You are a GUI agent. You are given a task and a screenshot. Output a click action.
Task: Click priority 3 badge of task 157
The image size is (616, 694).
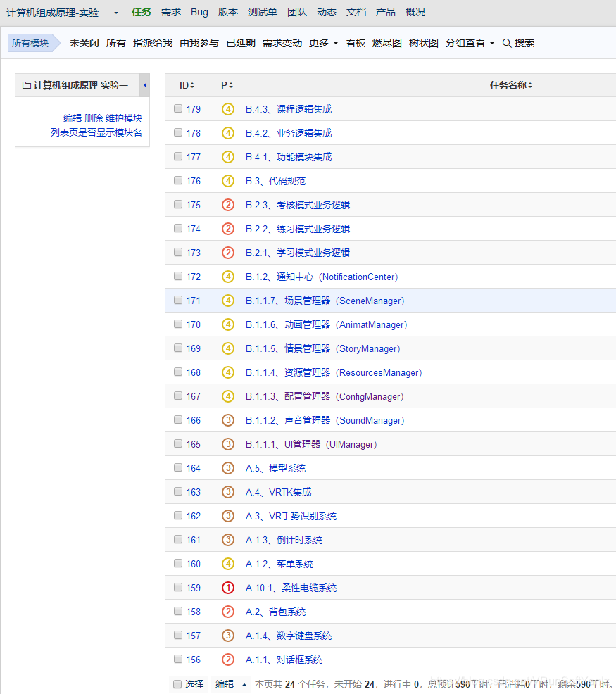pos(227,635)
